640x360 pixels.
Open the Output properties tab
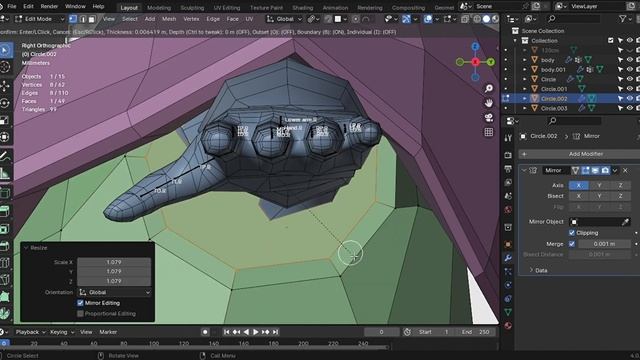(x=508, y=169)
